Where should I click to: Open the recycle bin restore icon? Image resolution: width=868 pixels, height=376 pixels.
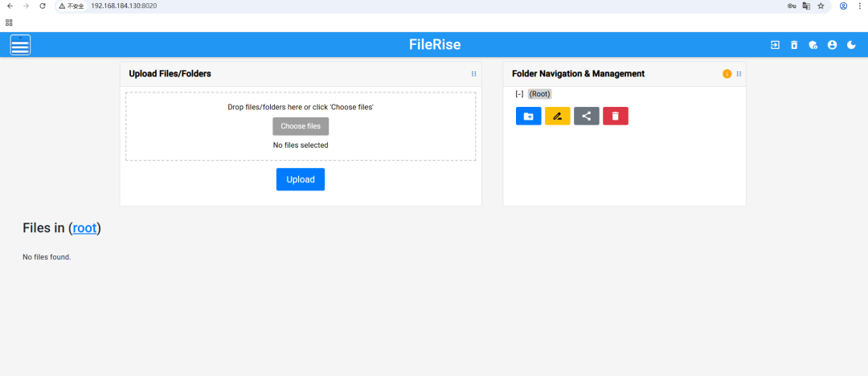[x=794, y=45]
